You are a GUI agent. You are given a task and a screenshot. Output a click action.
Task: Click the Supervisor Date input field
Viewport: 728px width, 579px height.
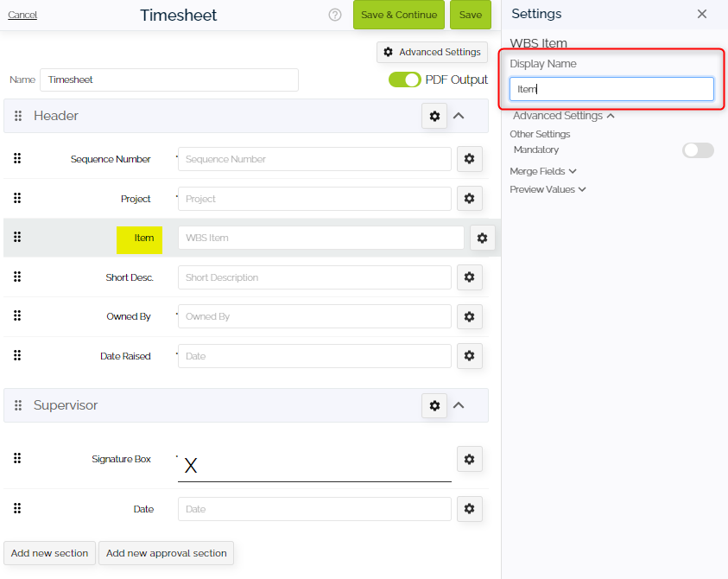[x=314, y=509]
